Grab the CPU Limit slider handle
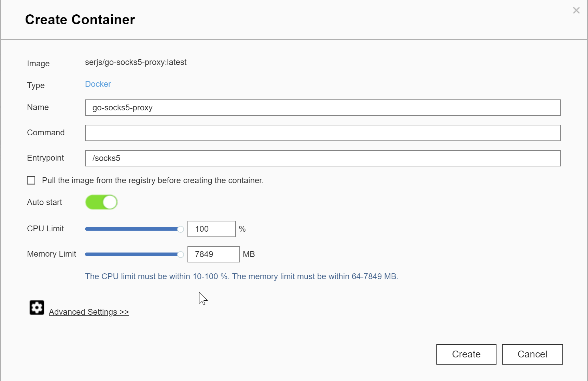 181,229
